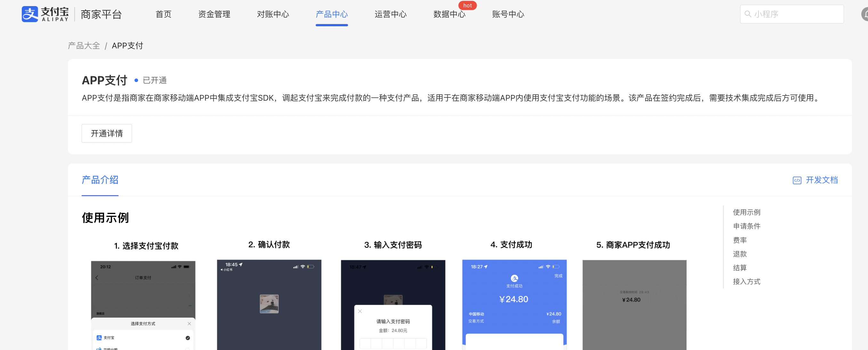Select the 产品中心 nav tab
The height and width of the screenshot is (350, 868).
coord(332,14)
